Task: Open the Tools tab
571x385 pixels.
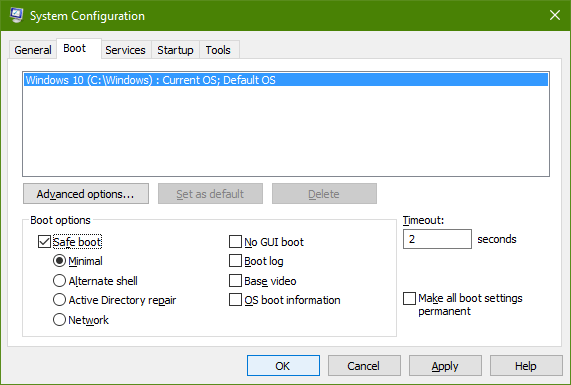Action: pos(218,50)
